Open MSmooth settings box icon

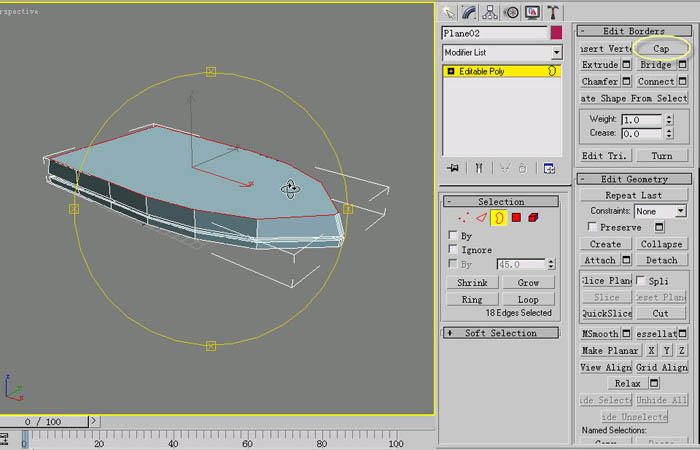[x=627, y=333]
